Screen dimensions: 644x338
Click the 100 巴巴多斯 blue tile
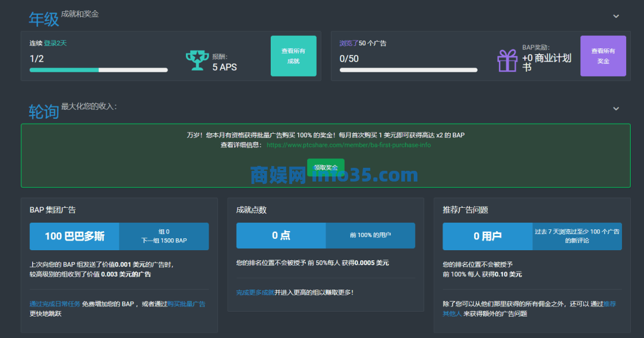pyautogui.click(x=75, y=236)
